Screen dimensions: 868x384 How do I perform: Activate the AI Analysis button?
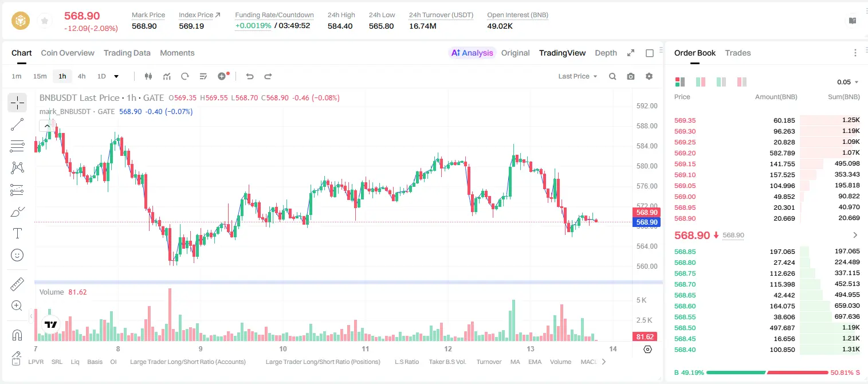[x=472, y=53]
